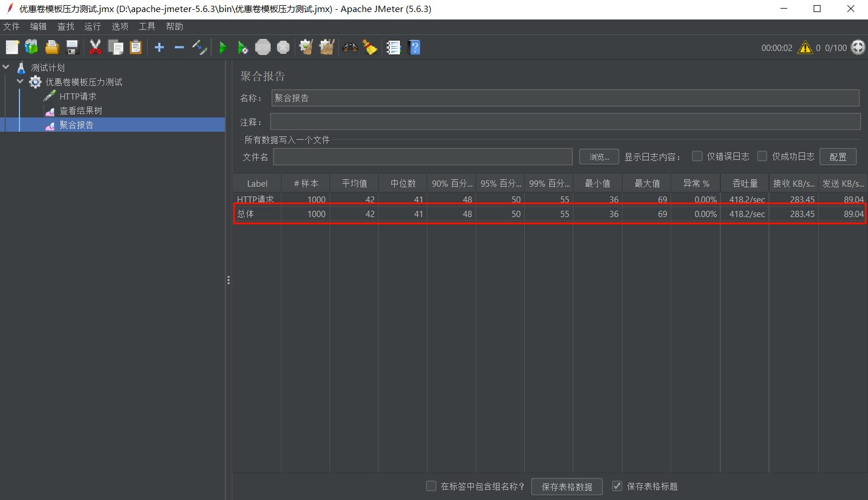Click the 最大值 column header
The height and width of the screenshot is (500, 868).
[x=647, y=183]
